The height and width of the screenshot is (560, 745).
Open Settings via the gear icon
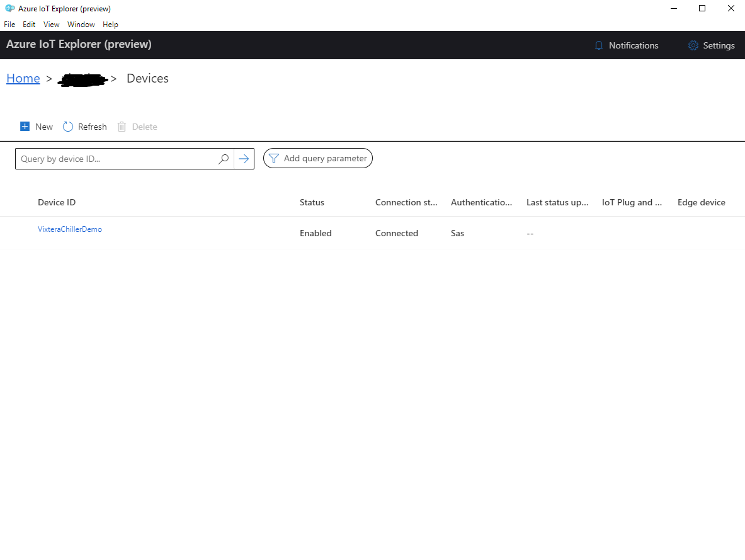[x=693, y=45]
